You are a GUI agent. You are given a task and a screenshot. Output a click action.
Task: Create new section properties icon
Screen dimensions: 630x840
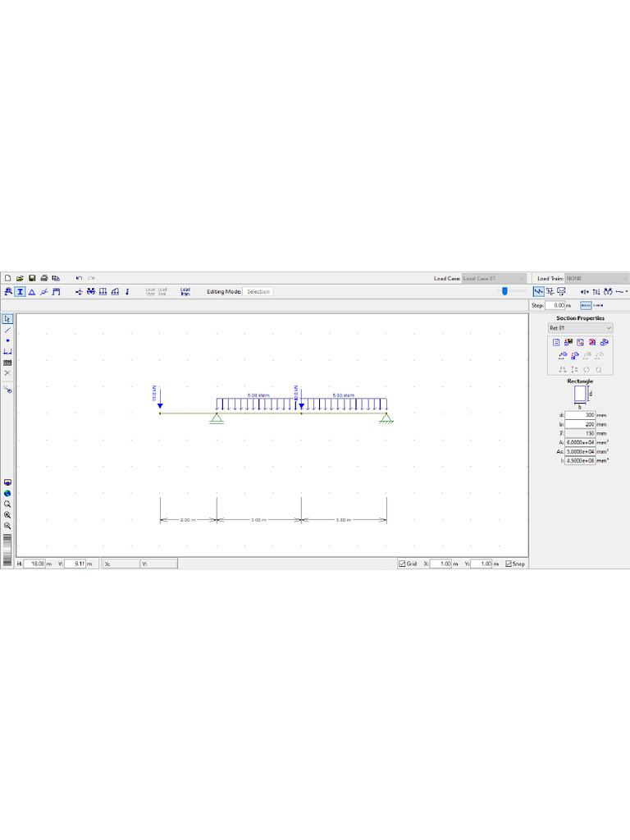[556, 342]
